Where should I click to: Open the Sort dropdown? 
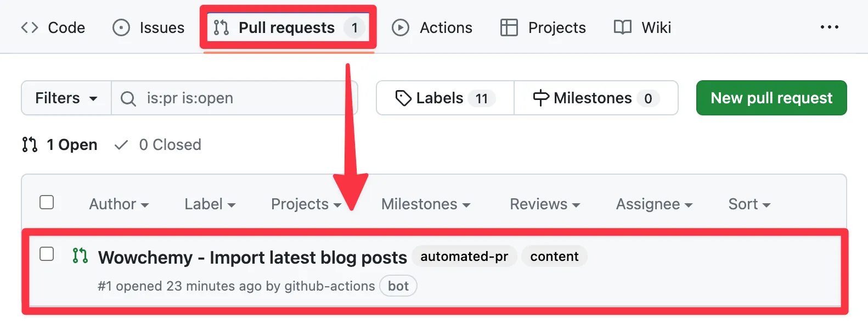click(x=749, y=204)
